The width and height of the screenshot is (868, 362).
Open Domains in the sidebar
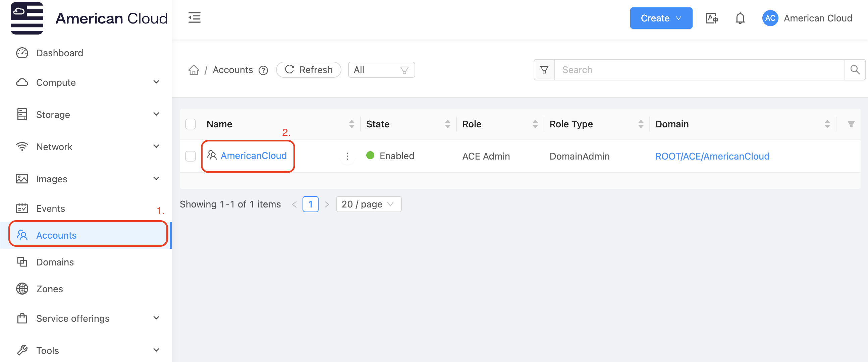(55, 262)
